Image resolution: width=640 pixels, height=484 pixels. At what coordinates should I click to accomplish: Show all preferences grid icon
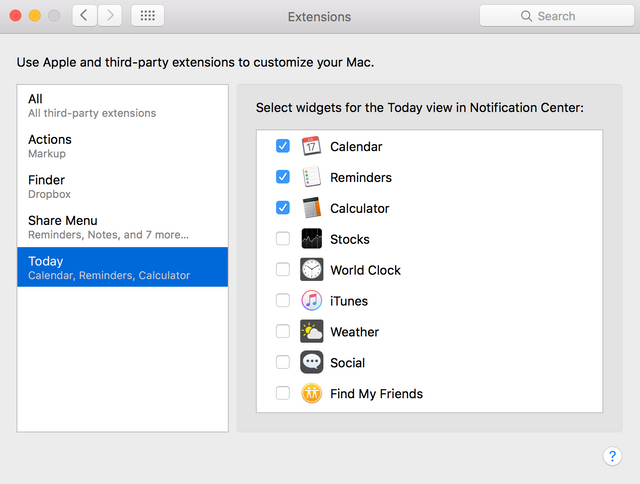coord(147,16)
